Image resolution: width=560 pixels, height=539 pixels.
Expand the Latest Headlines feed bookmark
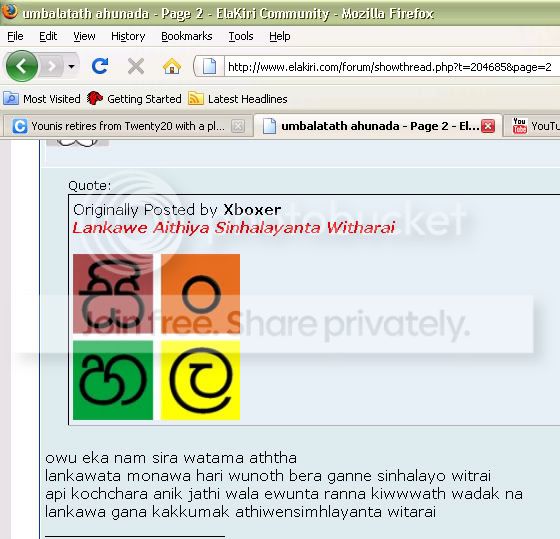click(238, 99)
